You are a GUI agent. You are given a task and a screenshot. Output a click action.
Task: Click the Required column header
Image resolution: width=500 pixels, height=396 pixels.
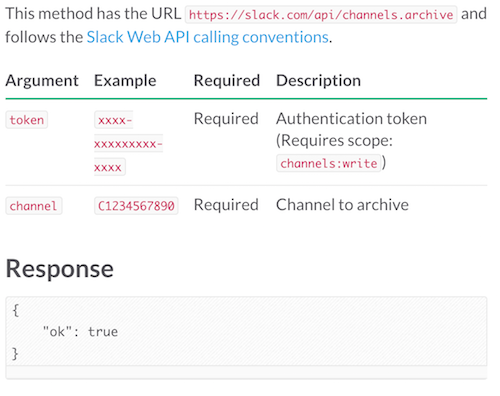[x=227, y=81]
